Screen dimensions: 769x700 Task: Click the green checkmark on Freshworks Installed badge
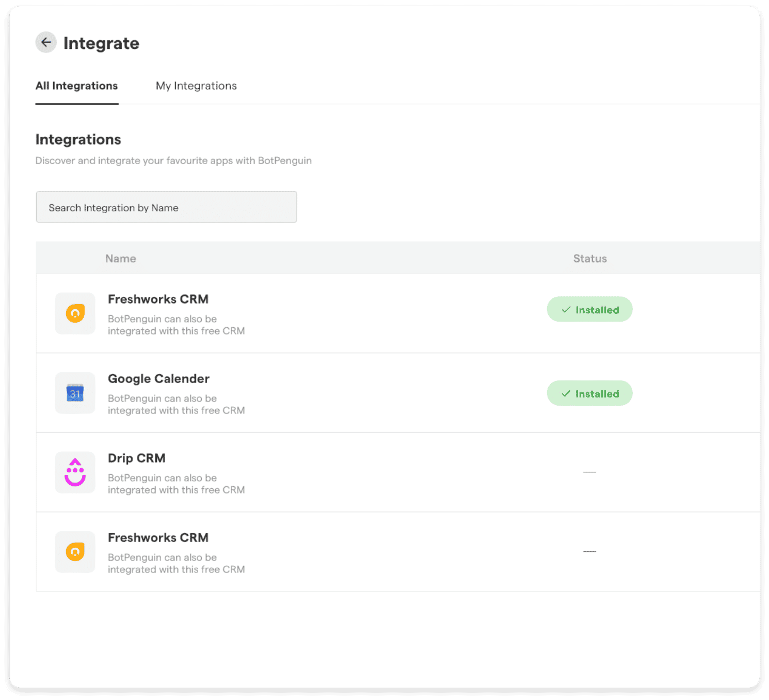coord(566,310)
